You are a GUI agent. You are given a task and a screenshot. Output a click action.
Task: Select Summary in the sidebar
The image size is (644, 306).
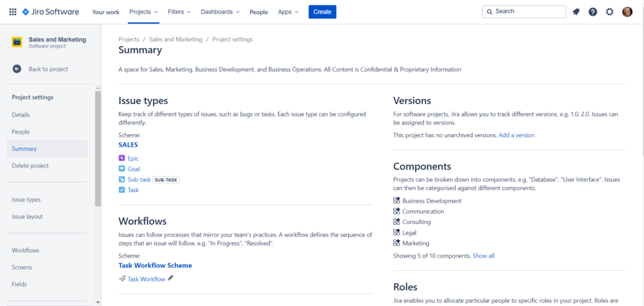click(x=47, y=149)
